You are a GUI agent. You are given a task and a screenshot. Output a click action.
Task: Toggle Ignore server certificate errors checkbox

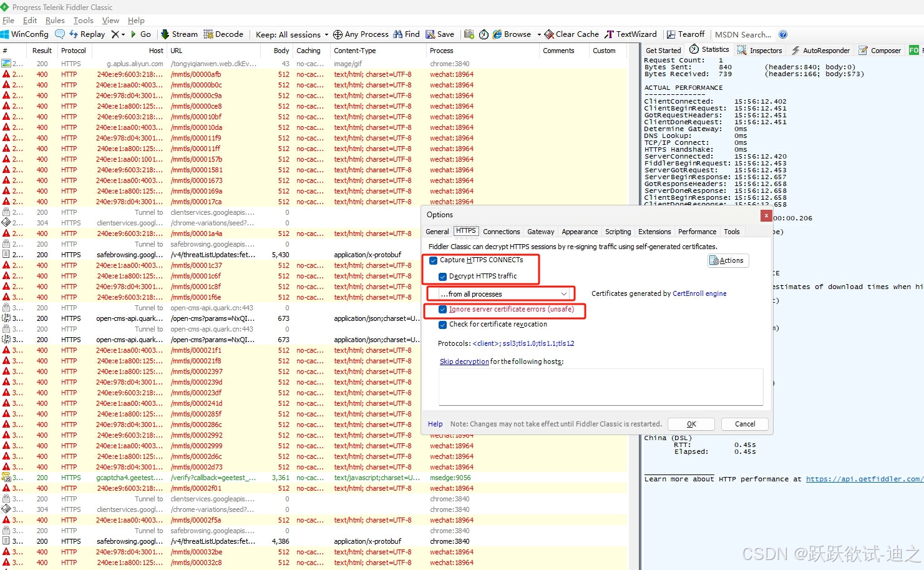(x=442, y=309)
